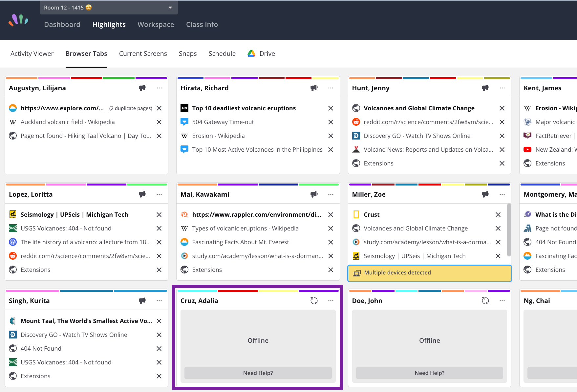Screen dimensions: 577x392
Task: Announce to Mai, Kawakami with megaphone icon
Action: click(x=314, y=194)
